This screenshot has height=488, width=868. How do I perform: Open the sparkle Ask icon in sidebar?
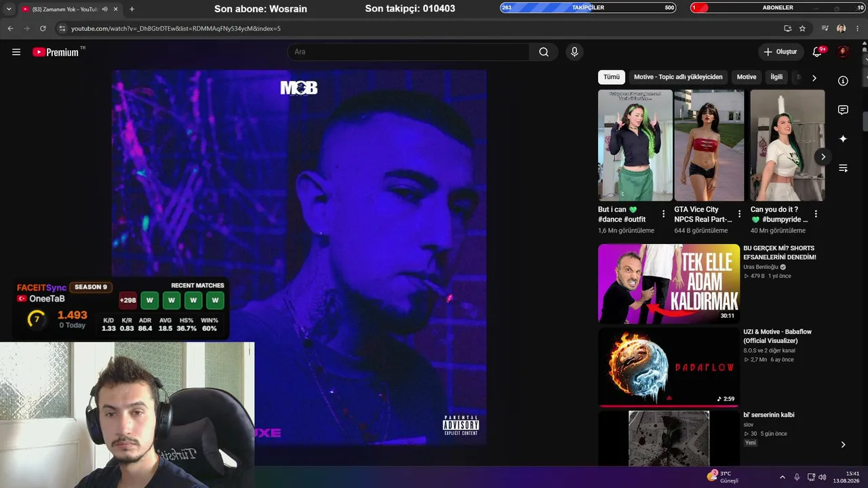point(843,139)
